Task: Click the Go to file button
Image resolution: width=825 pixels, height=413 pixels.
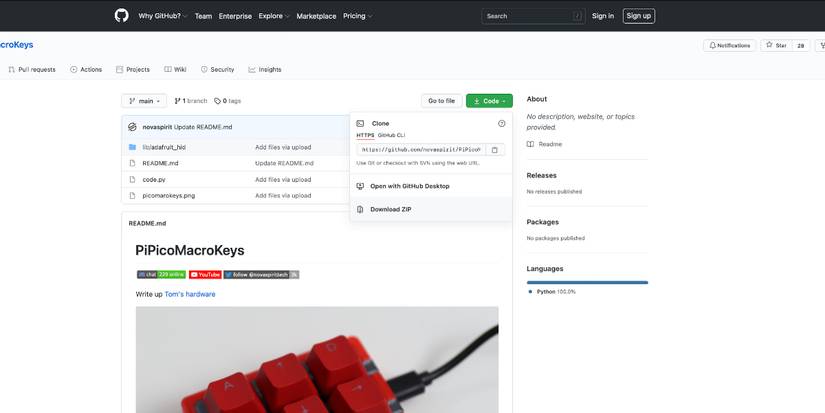Action: tap(441, 101)
